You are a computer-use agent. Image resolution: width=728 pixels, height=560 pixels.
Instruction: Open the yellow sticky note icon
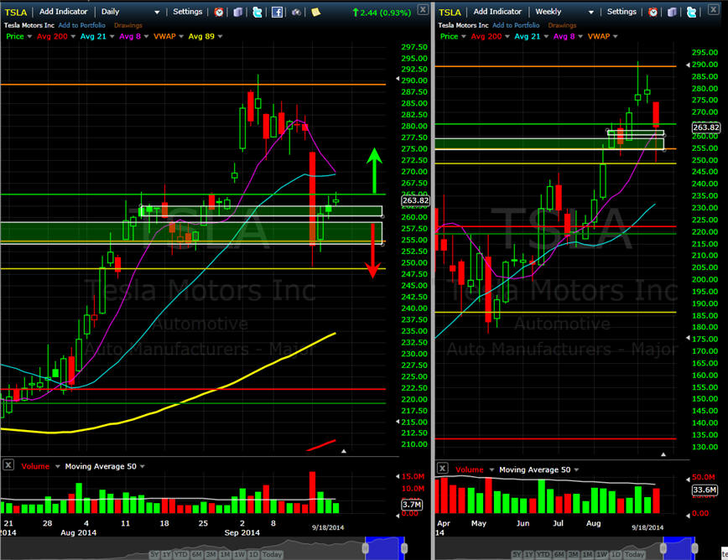(x=315, y=12)
